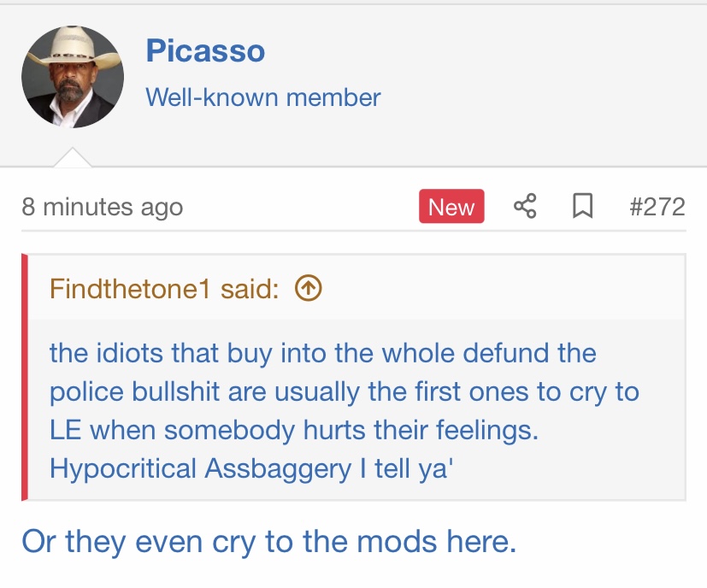Click the quoted line starting "the idiots that buy"
Screen dimensions: 707x588
click(x=322, y=352)
